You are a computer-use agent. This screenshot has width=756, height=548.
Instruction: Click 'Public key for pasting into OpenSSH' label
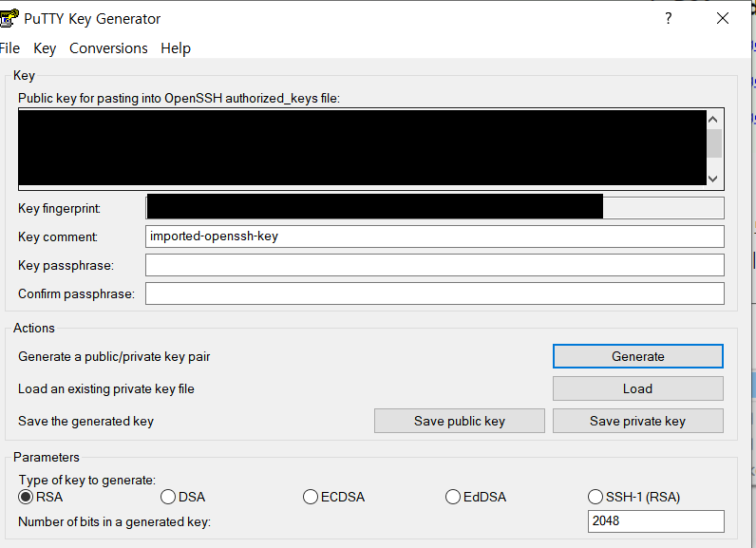[x=179, y=99]
